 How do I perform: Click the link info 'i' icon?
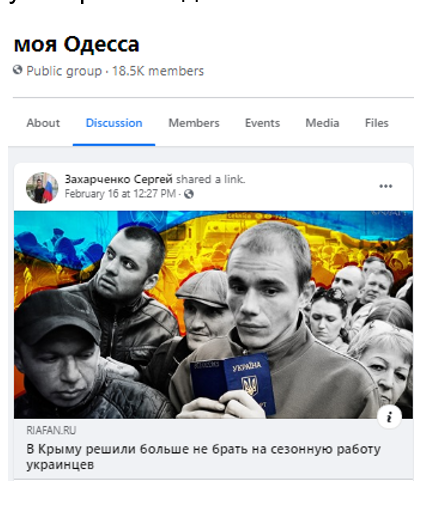tap(389, 417)
